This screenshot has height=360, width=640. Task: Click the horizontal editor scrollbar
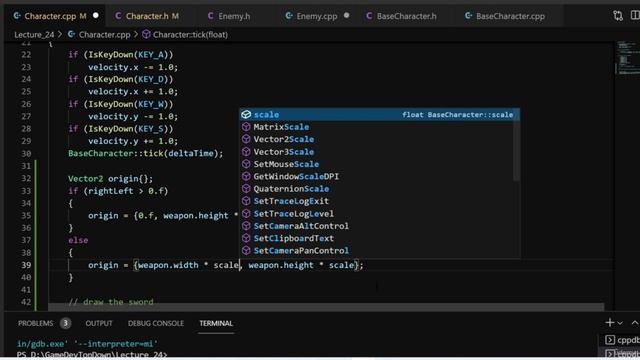(x=326, y=307)
